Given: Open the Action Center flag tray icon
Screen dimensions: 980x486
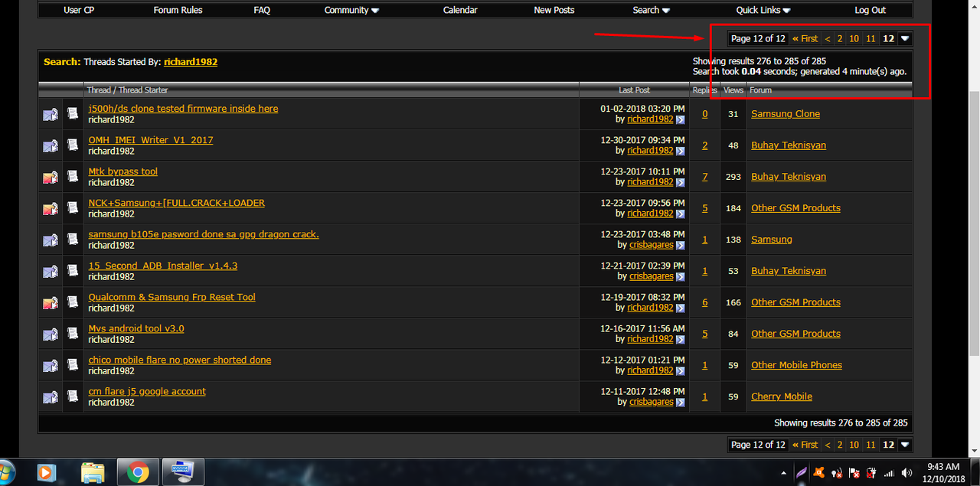Looking at the screenshot, I should pyautogui.click(x=854, y=472).
